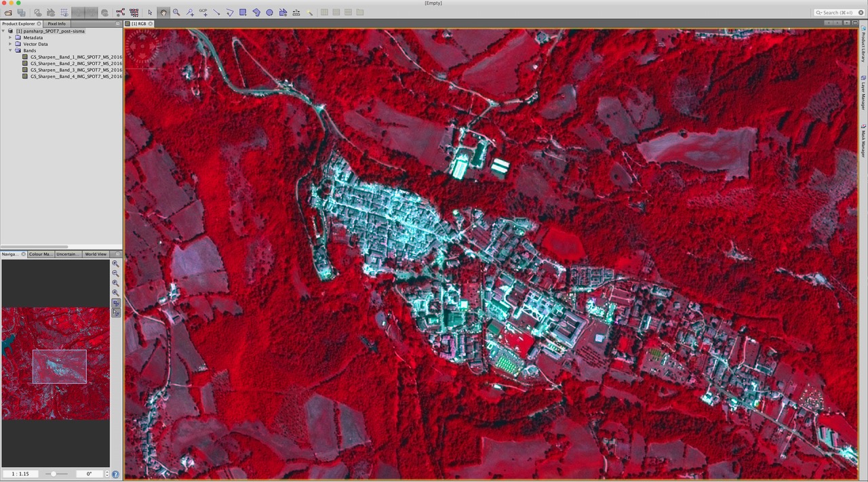Select the Draw Ellipse tool

coord(269,12)
